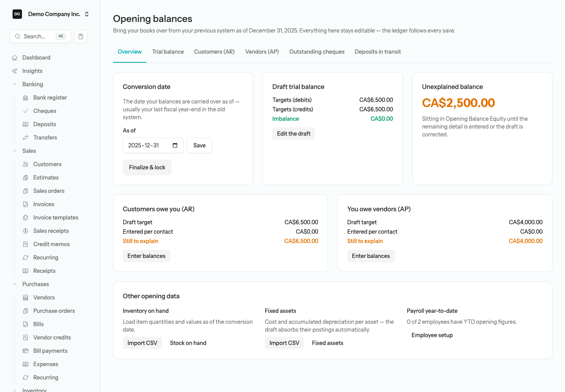
Task: Click Enter balances under Customers owe you
Action: (x=146, y=256)
